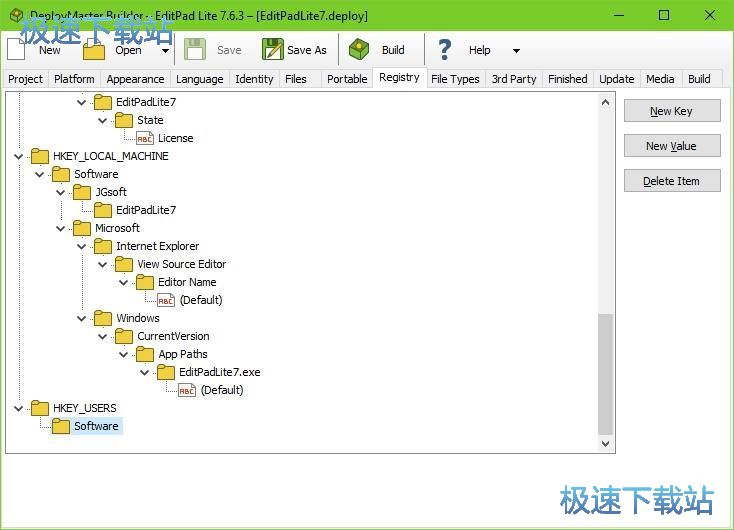This screenshot has width=734, height=530.
Task: Click the EditPadLite7.exe folder icon
Action: coord(166,372)
